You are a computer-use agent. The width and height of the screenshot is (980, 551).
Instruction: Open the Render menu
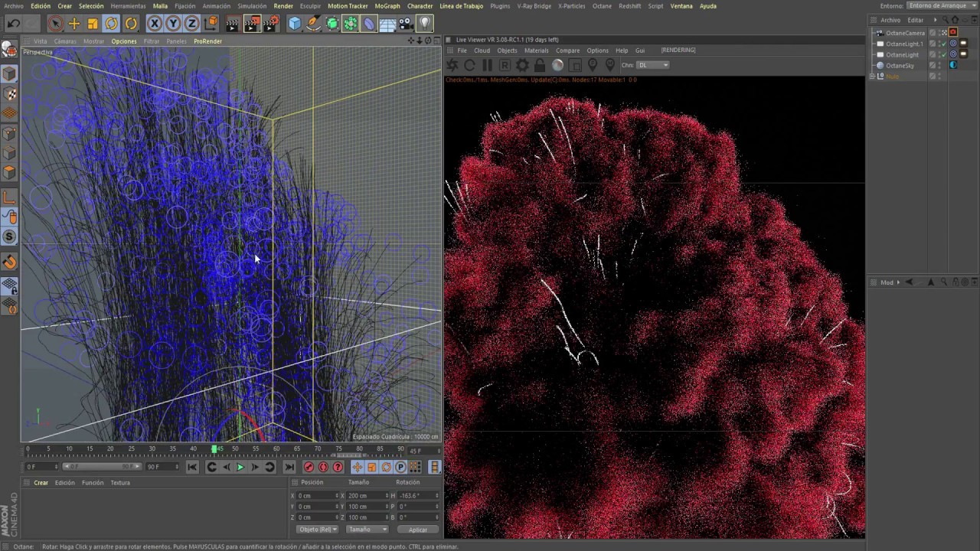tap(283, 5)
